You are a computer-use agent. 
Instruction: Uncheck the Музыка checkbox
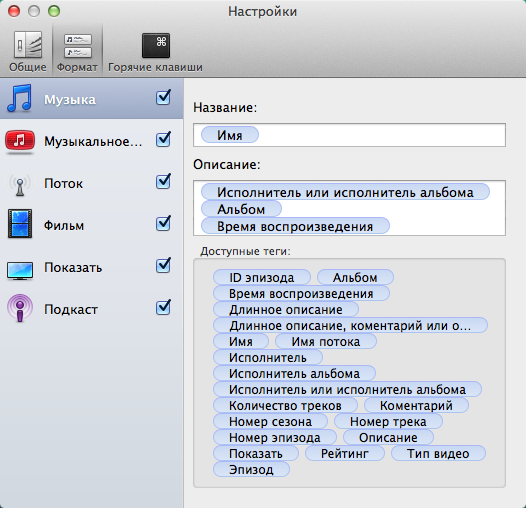pos(163,98)
